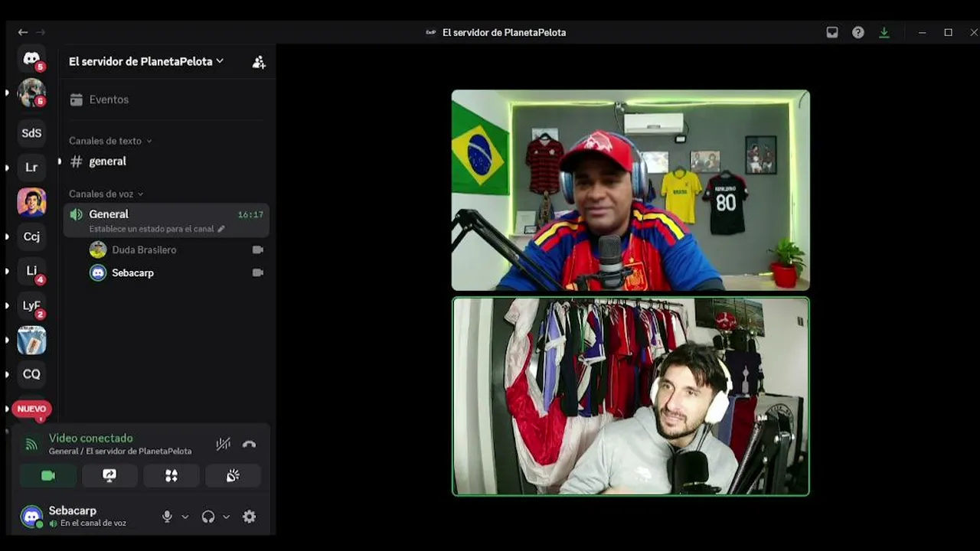Image resolution: width=980 pixels, height=551 pixels.
Task: Open the CQ server
Action: pos(31,374)
